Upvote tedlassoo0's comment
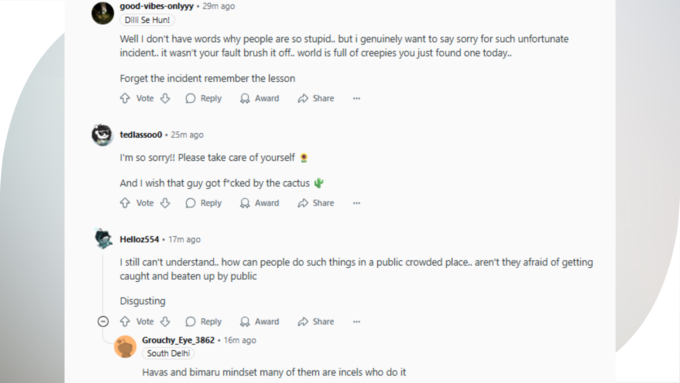The image size is (680, 383). (x=125, y=203)
